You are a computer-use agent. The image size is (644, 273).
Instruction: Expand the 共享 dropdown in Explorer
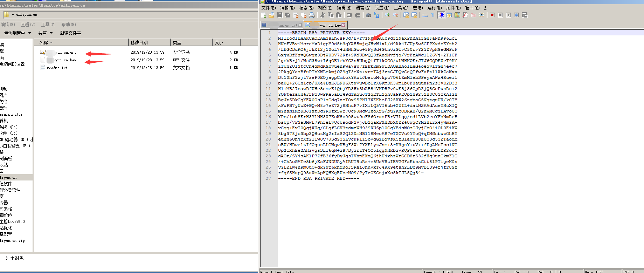51,33
